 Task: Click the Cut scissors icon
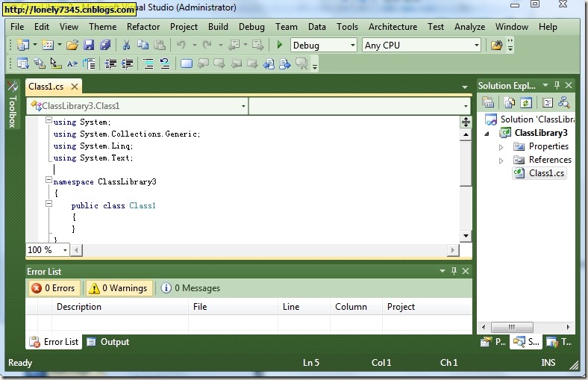[x=126, y=45]
